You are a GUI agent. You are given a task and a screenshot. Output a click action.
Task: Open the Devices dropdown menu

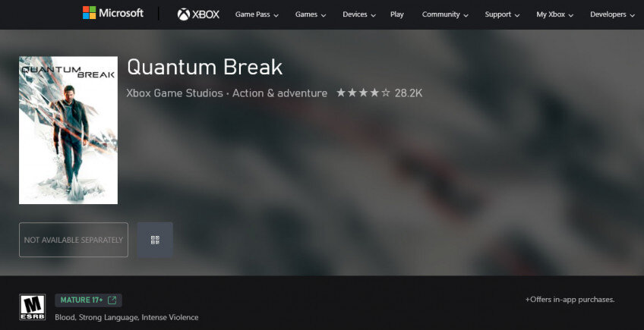(x=359, y=14)
